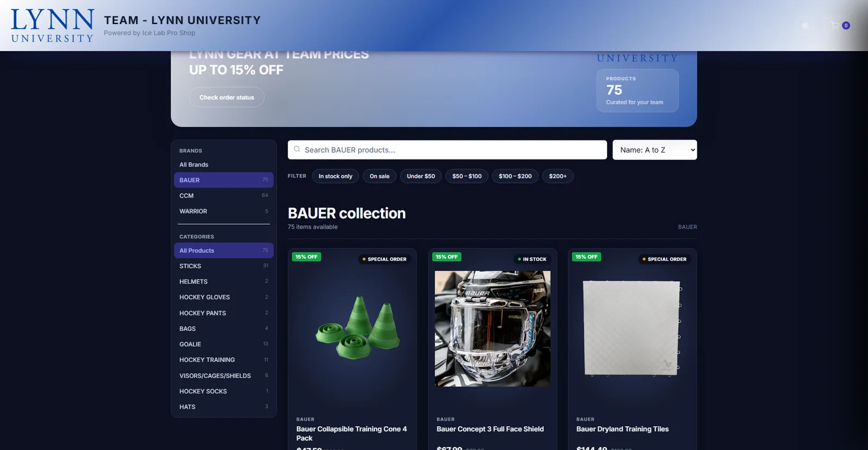Click IN STOCK badge on face shield card

pos(532,259)
